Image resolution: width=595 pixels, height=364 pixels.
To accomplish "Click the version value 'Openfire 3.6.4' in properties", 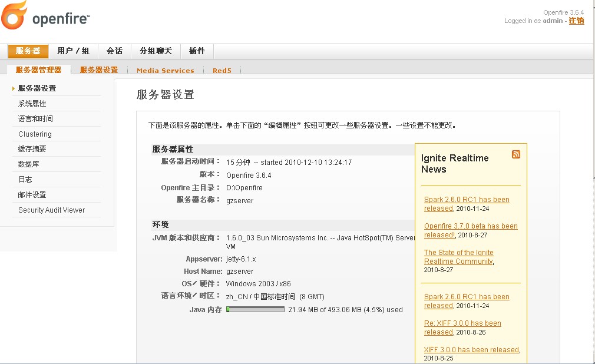I will click(x=249, y=176).
